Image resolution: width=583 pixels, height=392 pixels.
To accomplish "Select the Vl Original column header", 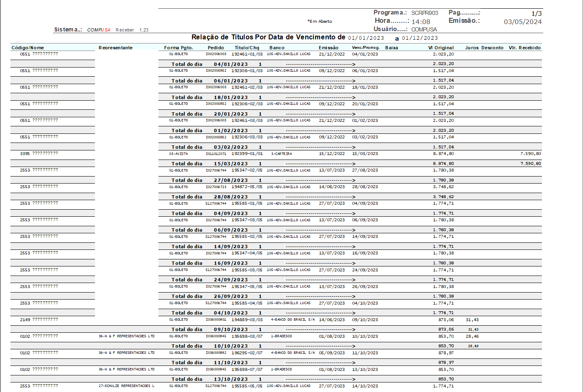I will [x=441, y=48].
